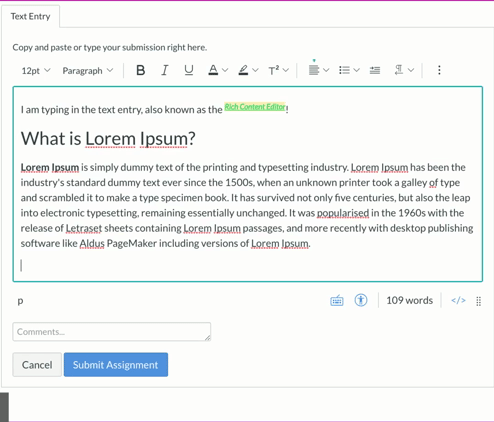The image size is (494, 422).
Task: Select the Text Entry tab
Action: tap(30, 16)
